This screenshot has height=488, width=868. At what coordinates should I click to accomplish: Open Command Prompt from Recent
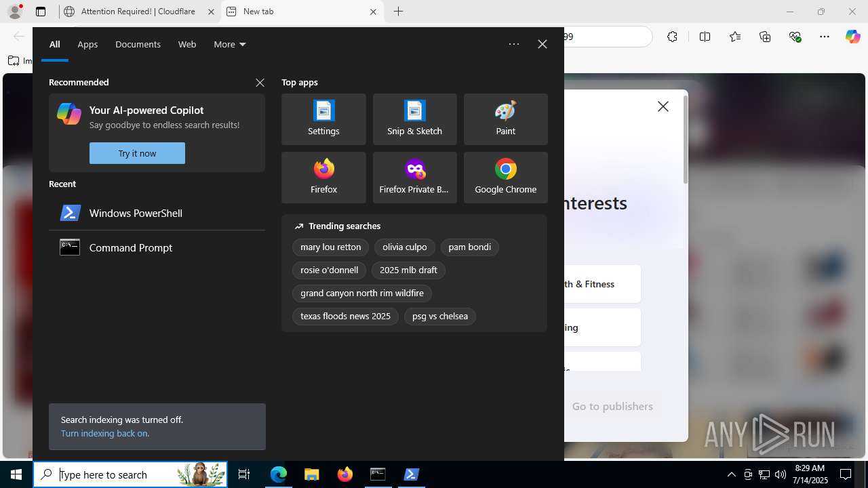(x=157, y=247)
